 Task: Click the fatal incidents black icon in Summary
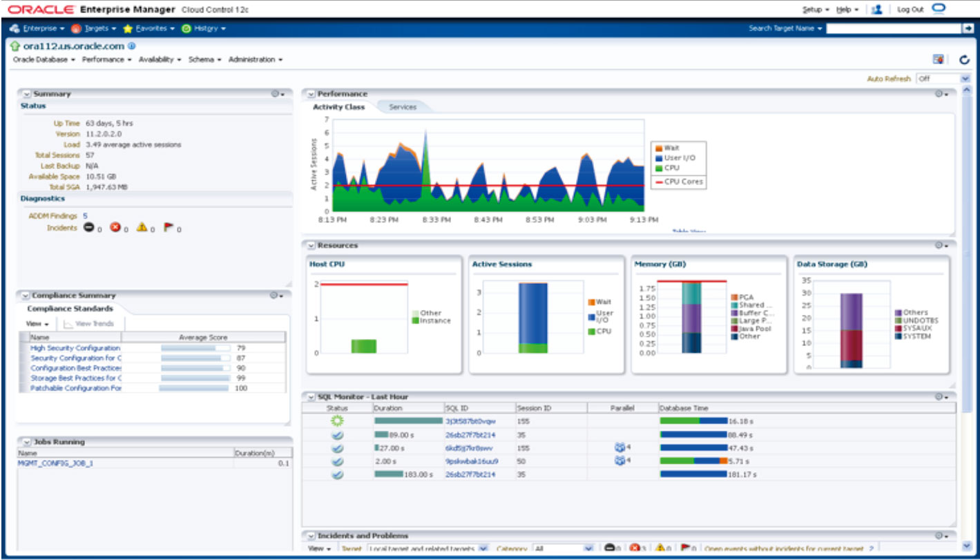click(88, 228)
